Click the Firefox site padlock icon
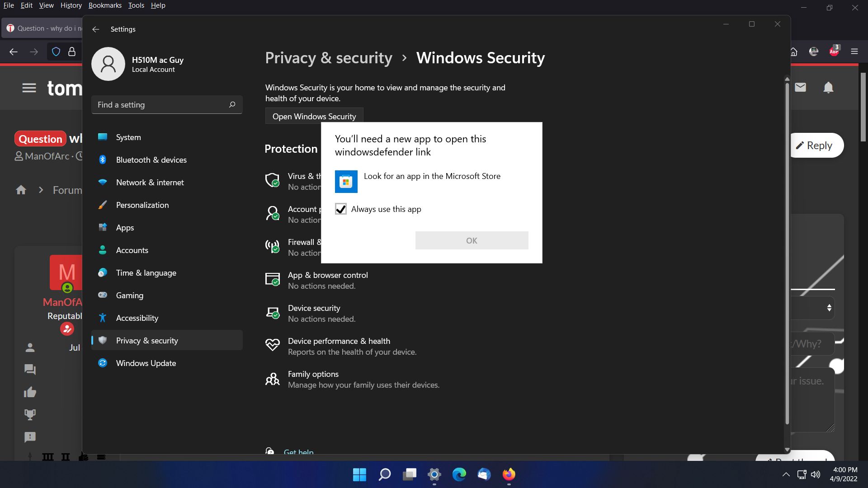The width and height of the screenshot is (868, 488). (72, 52)
